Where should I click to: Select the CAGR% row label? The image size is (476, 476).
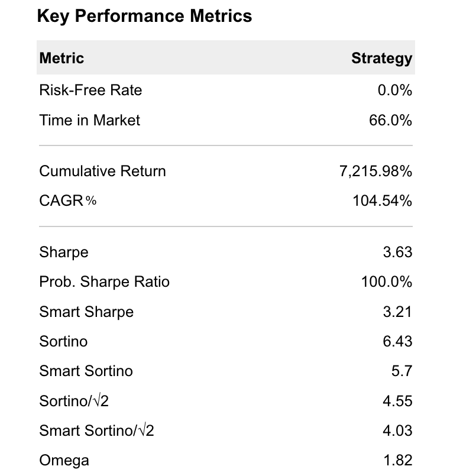pos(67,201)
